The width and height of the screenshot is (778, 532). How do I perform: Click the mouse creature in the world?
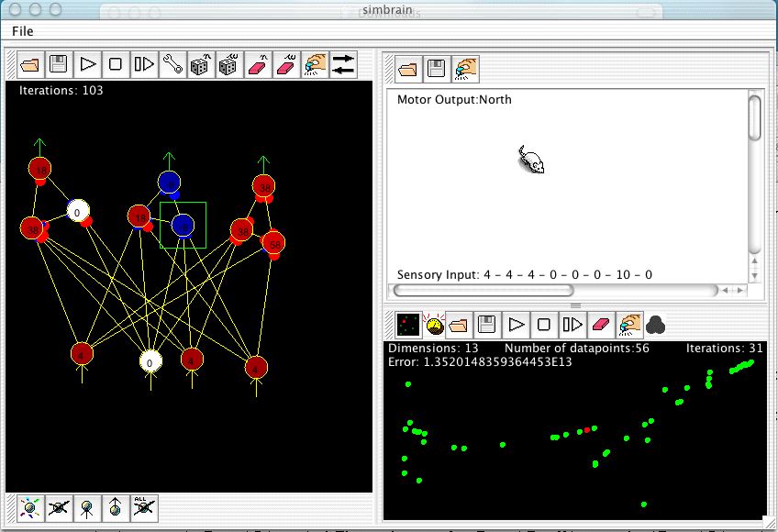click(x=532, y=160)
